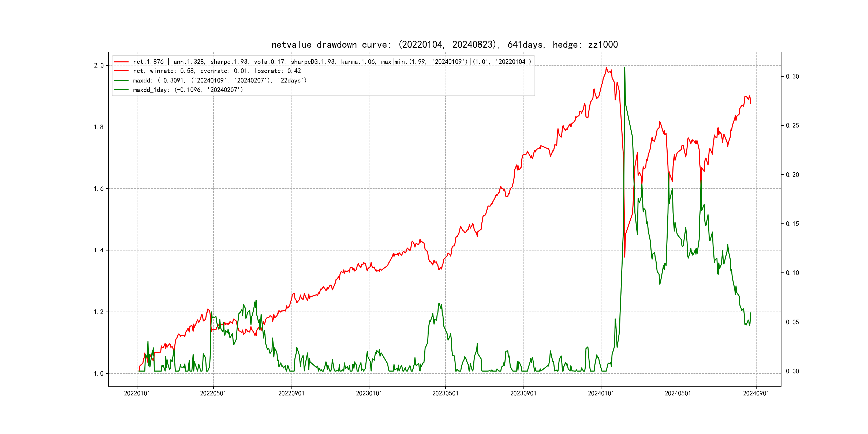Click the maxdd_1day legend entry
The height and width of the screenshot is (434, 868).
(x=188, y=90)
